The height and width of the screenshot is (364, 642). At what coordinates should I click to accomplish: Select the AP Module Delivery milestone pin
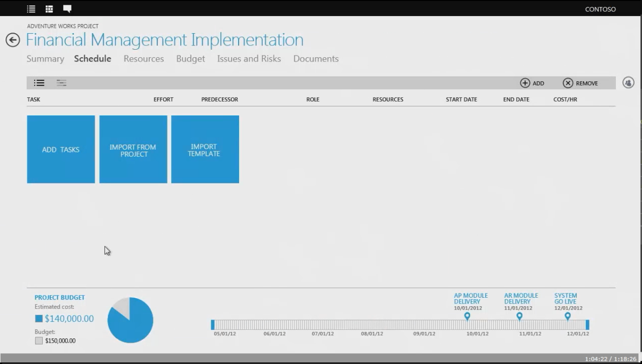point(467,316)
